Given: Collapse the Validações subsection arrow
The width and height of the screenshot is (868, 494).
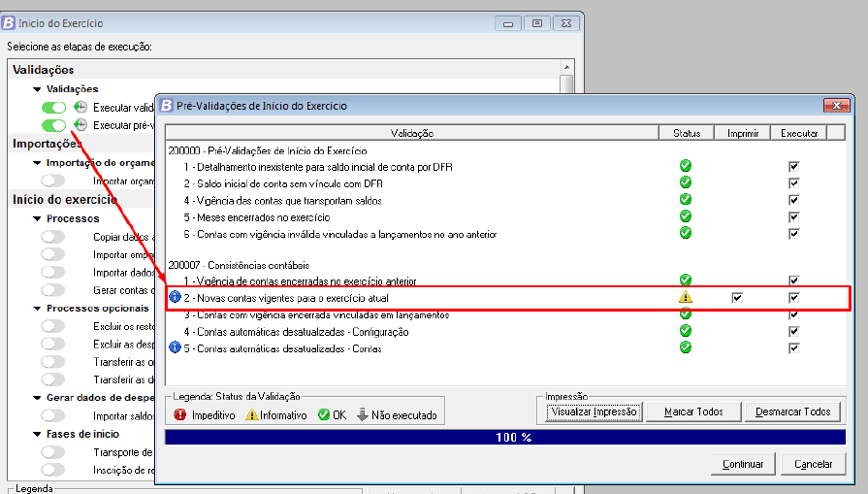Looking at the screenshot, I should 37,89.
